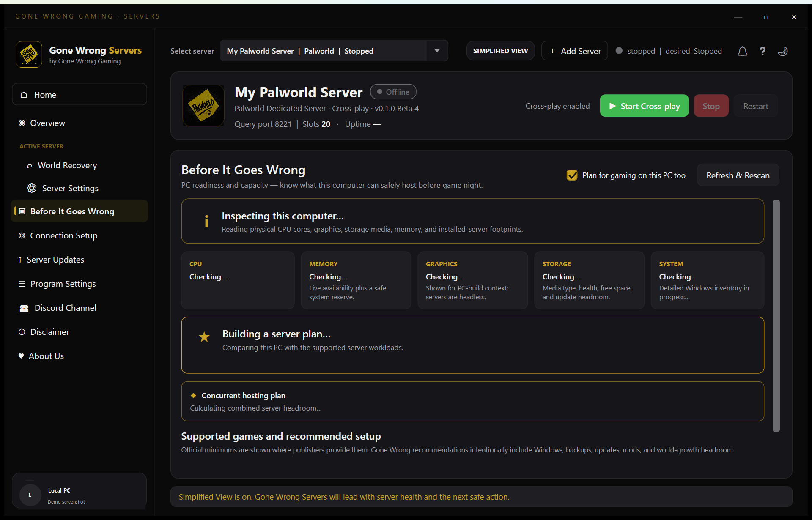Start Cross-play for the server
Image resolution: width=812 pixels, height=520 pixels.
[644, 106]
